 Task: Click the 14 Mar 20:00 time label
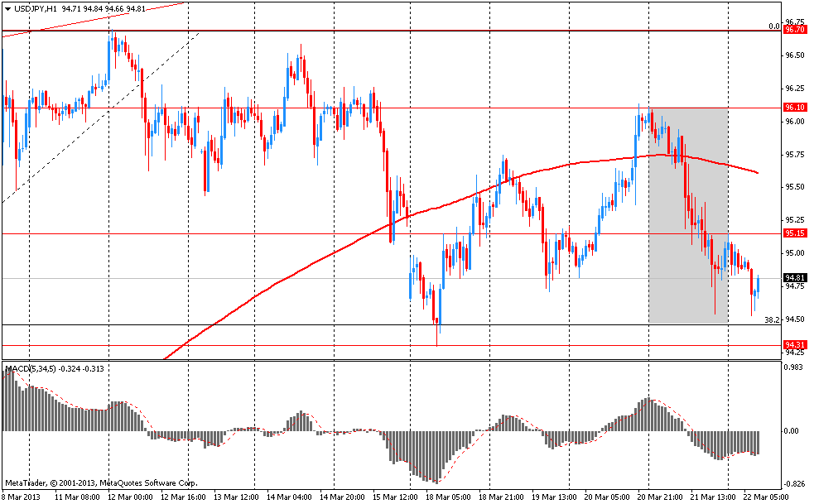341,497
